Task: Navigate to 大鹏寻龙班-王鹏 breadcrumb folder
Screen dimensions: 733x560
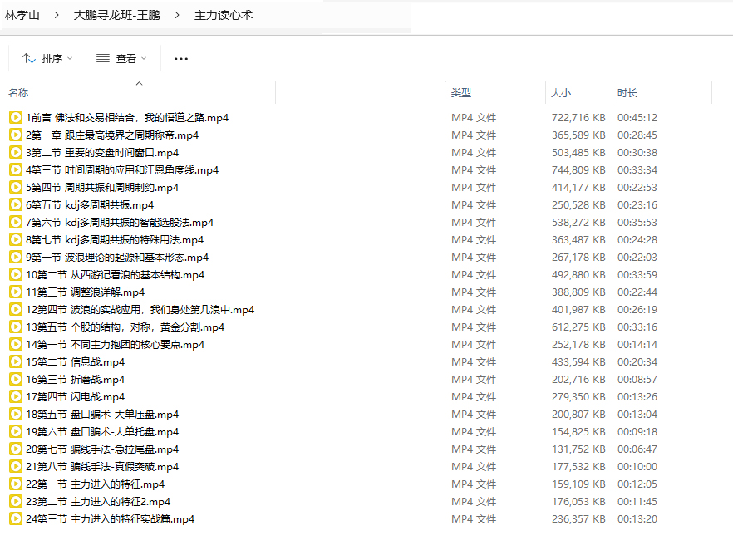Action: (116, 15)
